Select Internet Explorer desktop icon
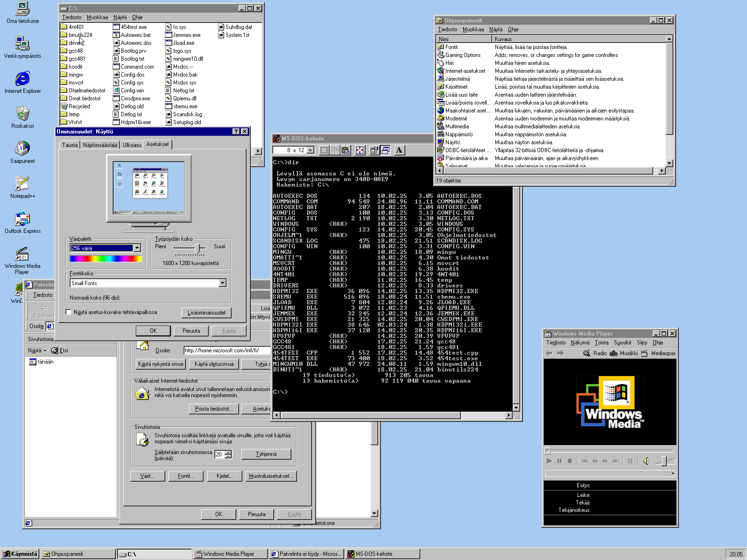The width and height of the screenshot is (747, 560). click(x=22, y=83)
